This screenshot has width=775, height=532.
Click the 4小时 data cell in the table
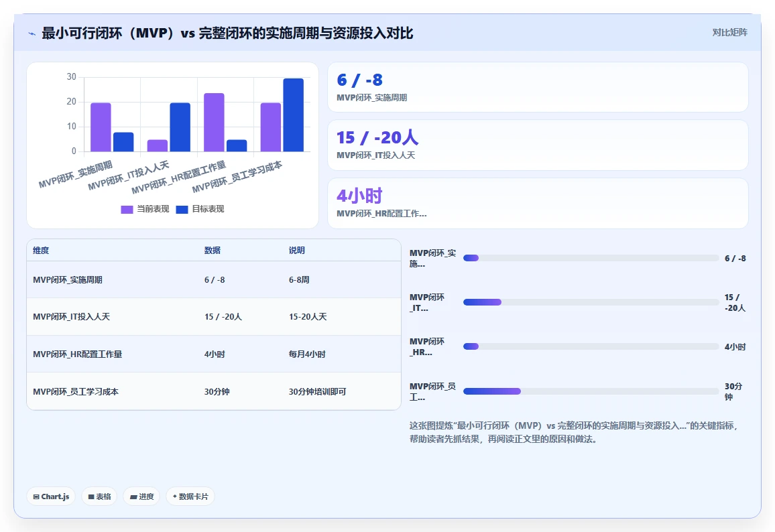point(215,354)
